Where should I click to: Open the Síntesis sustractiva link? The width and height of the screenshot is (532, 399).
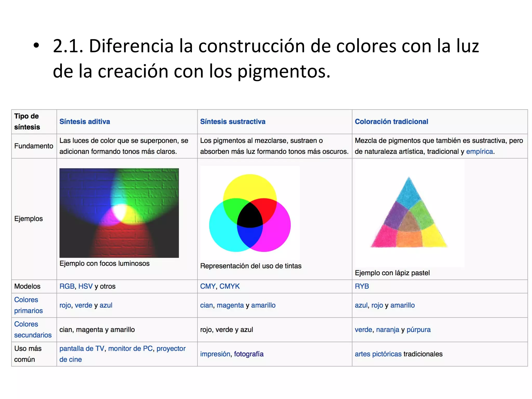(x=233, y=122)
